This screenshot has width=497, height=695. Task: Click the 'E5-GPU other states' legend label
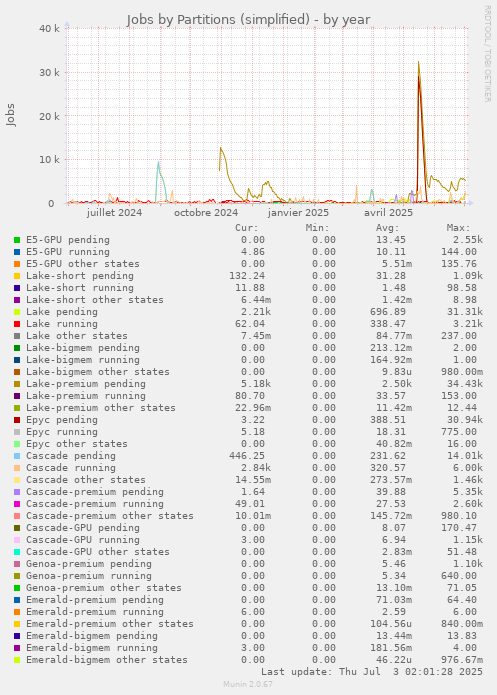tap(83, 264)
